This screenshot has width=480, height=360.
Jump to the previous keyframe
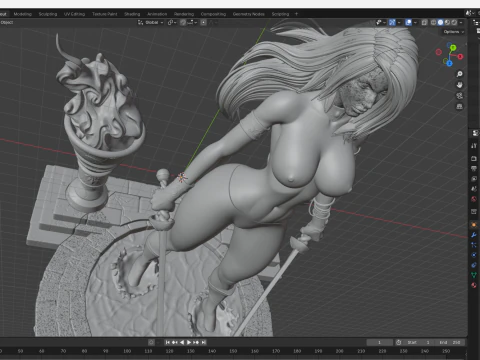pos(175,342)
